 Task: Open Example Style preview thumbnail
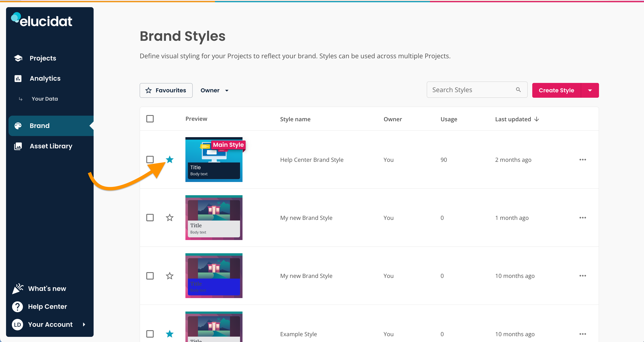(x=214, y=327)
